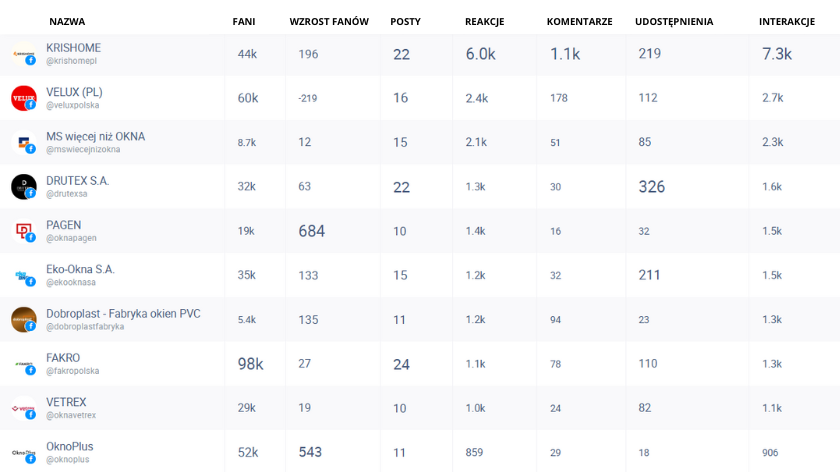The width and height of the screenshot is (840, 472).
Task: Click the KRISHOME profile logo icon
Action: pos(24,54)
